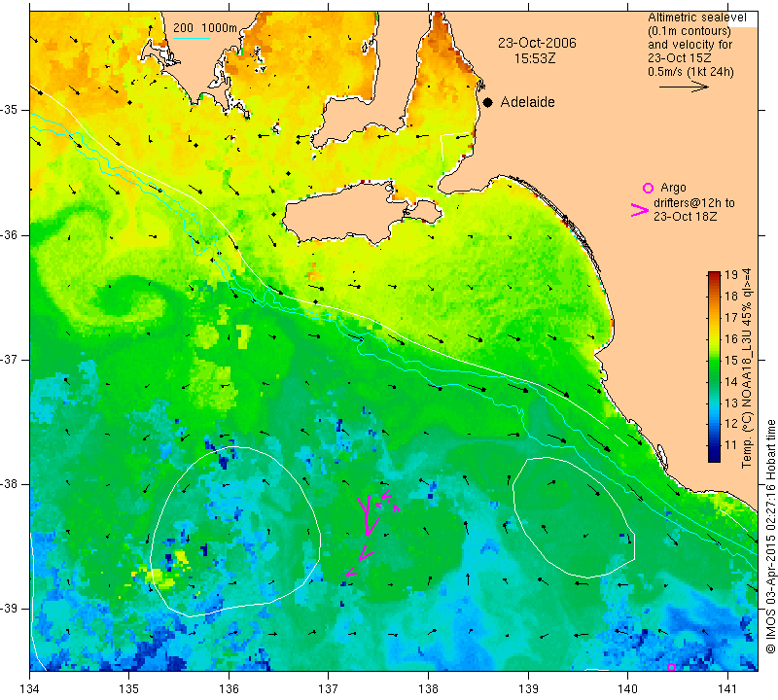Click the time '15:53Z' text
Viewport: 778px width, 700px height.
[535, 58]
